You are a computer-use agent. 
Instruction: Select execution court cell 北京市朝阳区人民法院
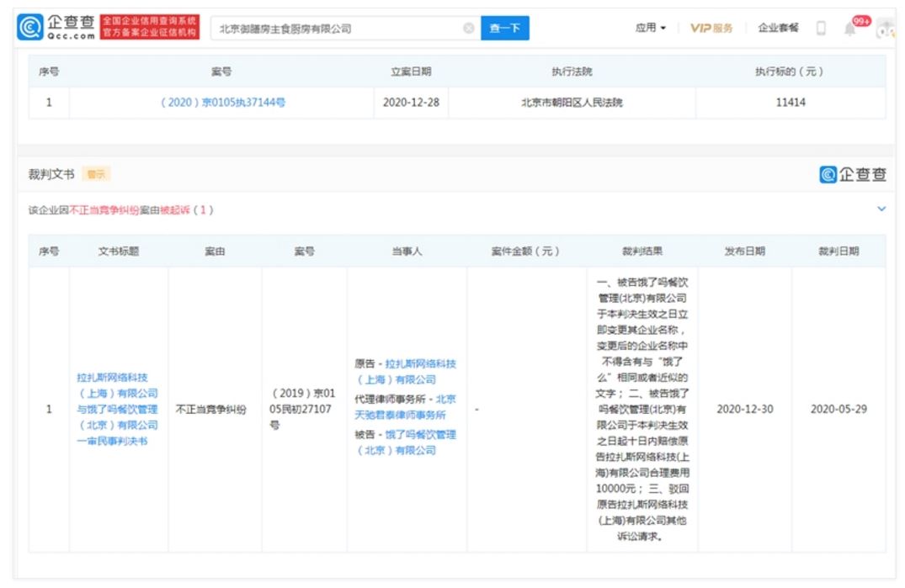click(572, 102)
